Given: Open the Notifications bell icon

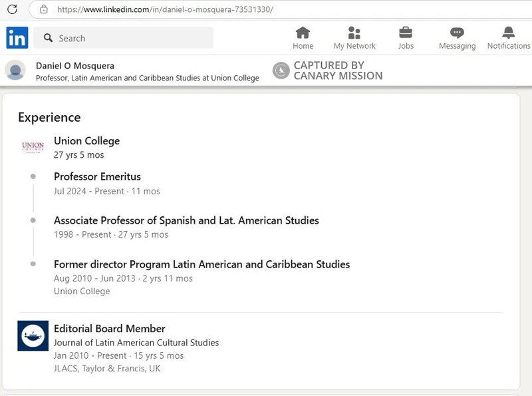Looking at the screenshot, I should pos(508,33).
